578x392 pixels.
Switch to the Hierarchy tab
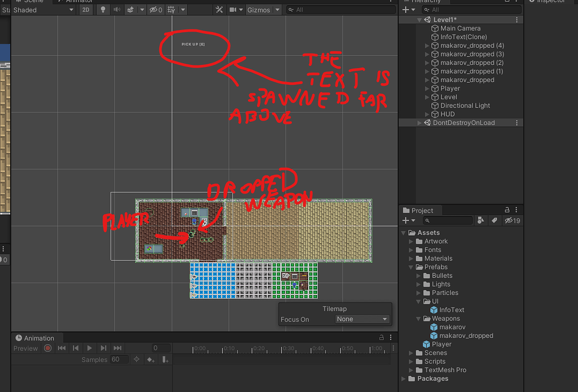[426, 2]
